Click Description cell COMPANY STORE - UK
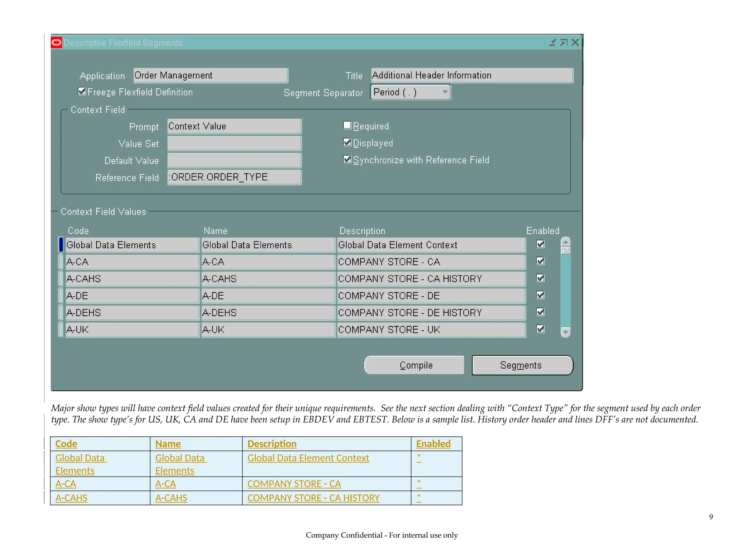The image size is (747, 560). pos(431,330)
